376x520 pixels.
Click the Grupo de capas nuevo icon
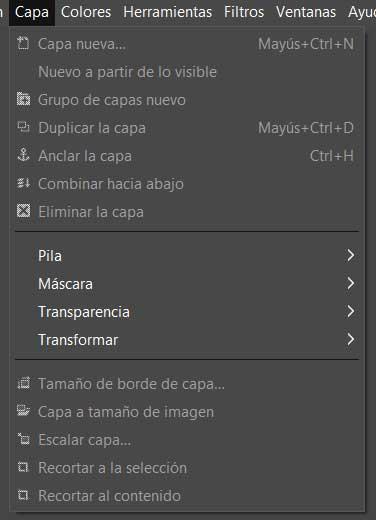coord(23,99)
